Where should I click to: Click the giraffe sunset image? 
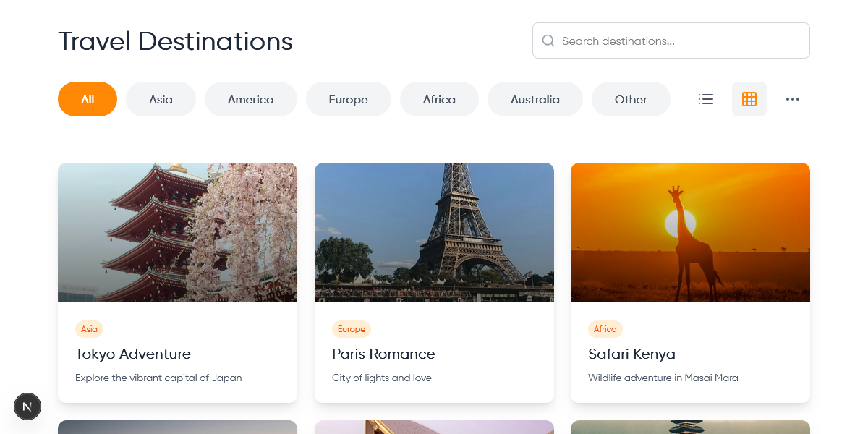click(x=690, y=231)
